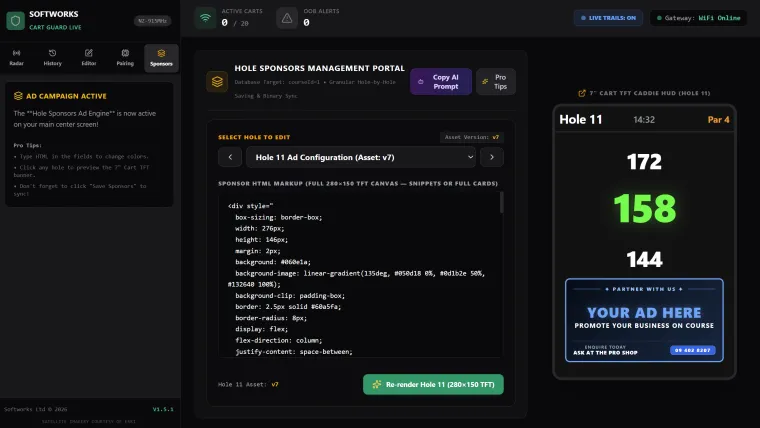
Task: Click the OOB Alerts warning triangle icon
Action: click(287, 18)
